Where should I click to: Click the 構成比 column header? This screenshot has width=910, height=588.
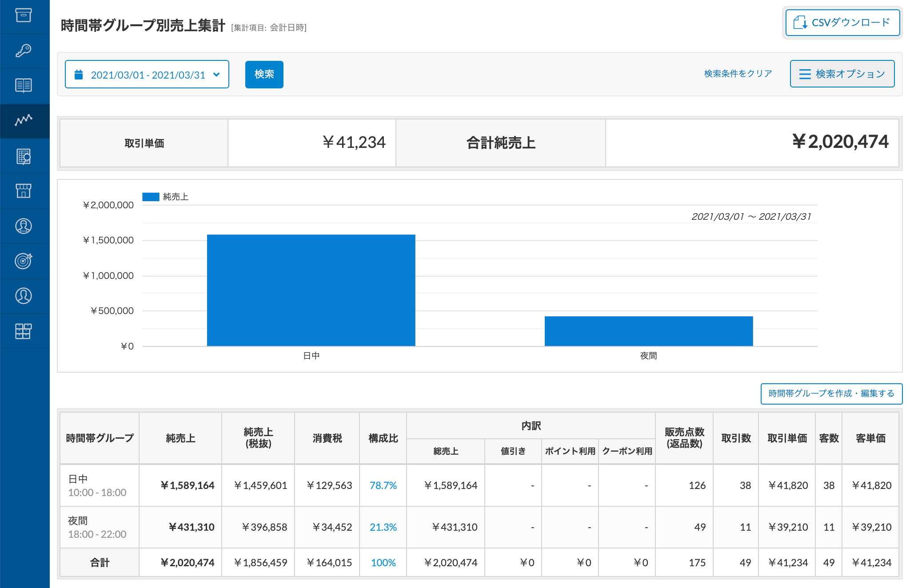(x=383, y=438)
